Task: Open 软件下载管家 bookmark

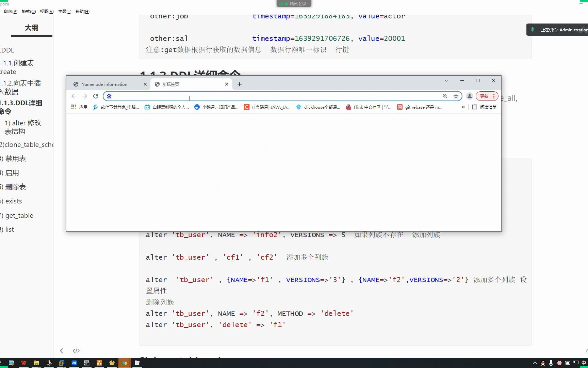Action: [116, 107]
